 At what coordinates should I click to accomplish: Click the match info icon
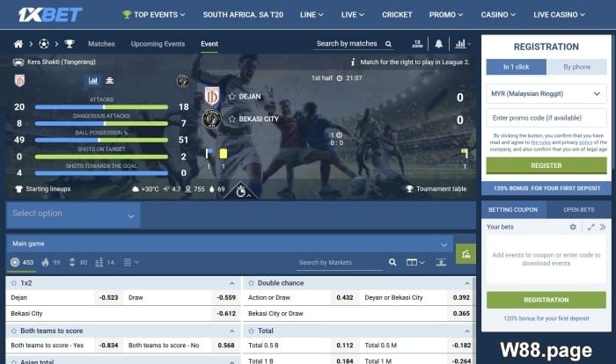(353, 62)
